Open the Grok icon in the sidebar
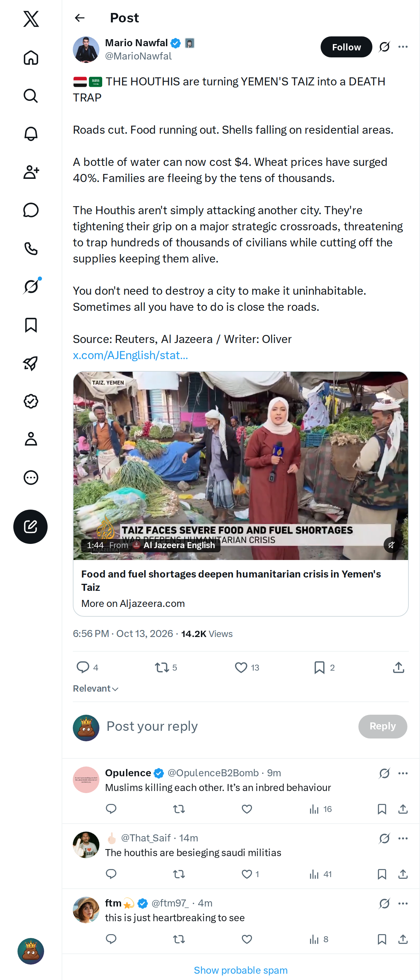 point(31,286)
